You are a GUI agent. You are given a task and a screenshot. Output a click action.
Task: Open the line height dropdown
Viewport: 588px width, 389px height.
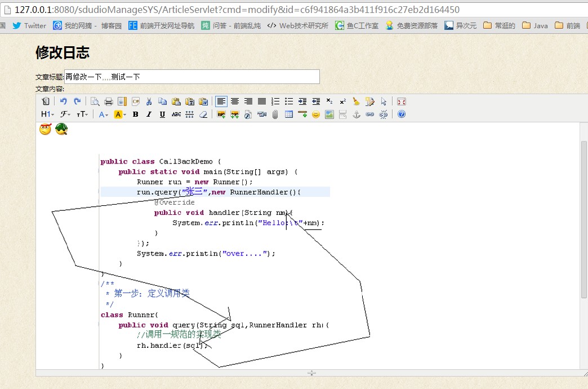point(190,114)
